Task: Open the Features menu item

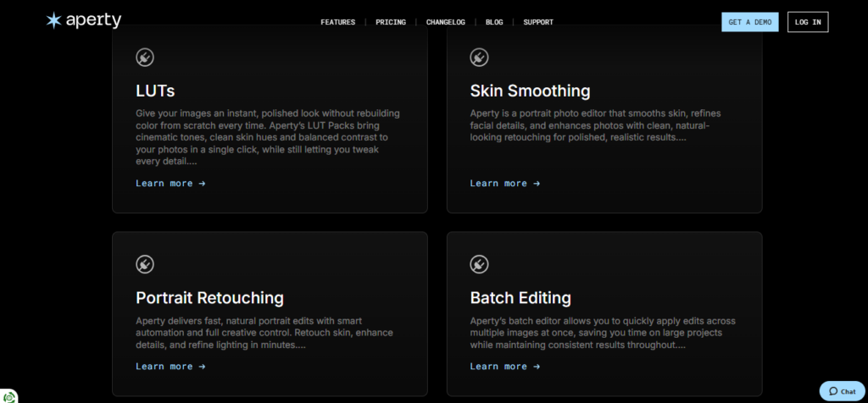Action: pyautogui.click(x=337, y=22)
